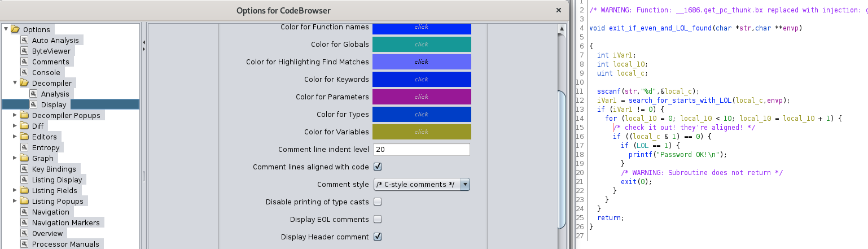Click the Key Bindings options icon
Viewport: 868px width, 249px height.
click(24, 169)
